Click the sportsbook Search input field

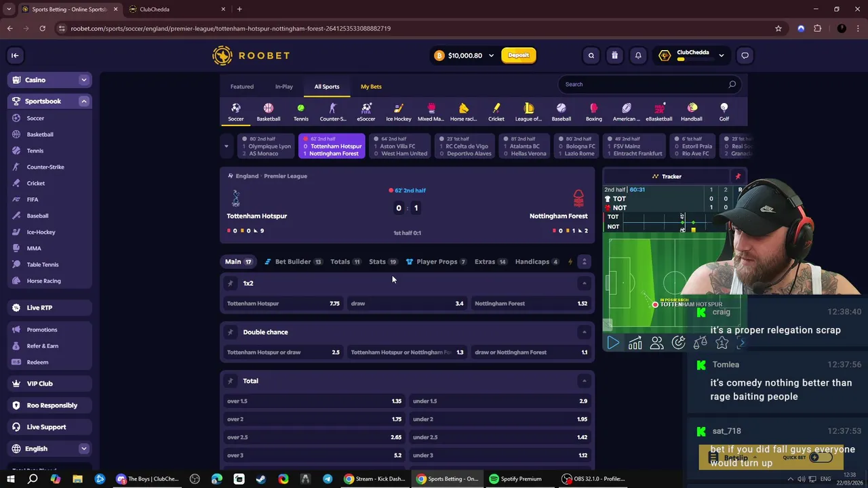click(650, 85)
